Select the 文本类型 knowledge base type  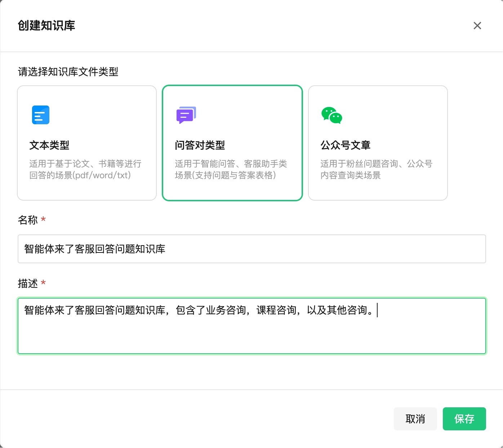[x=86, y=143]
